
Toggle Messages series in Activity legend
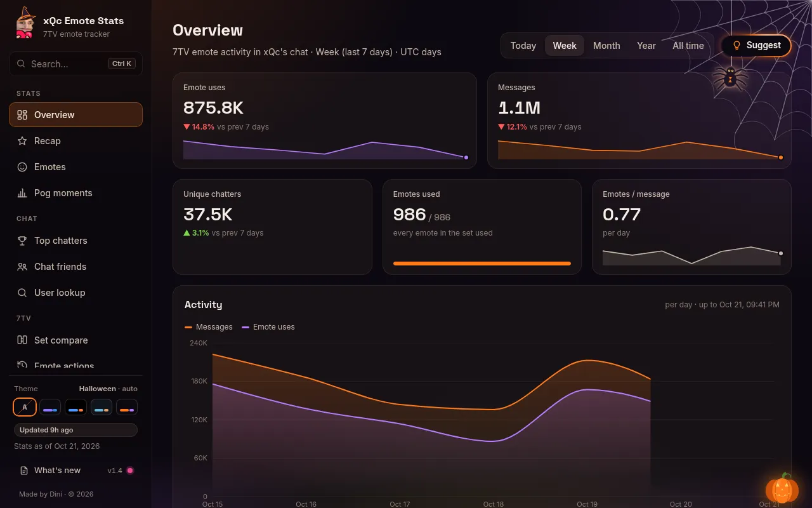[209, 327]
